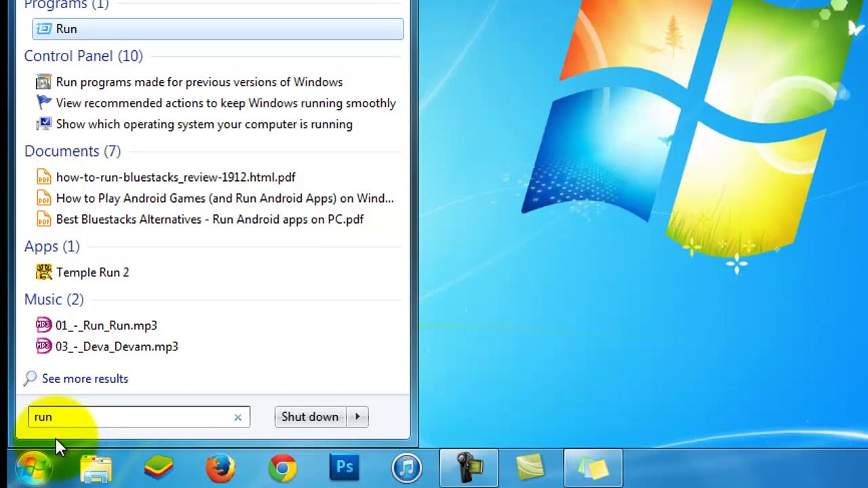Open the Music (2) results header
The width and height of the screenshot is (868, 488).
tap(54, 300)
